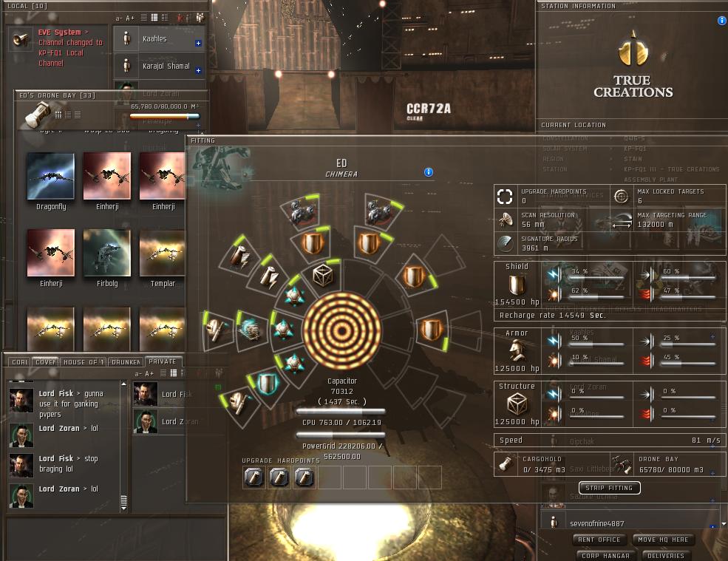Image resolution: width=728 pixels, height=561 pixels.
Task: Decrease Local chat font with a- button
Action: [x=118, y=18]
